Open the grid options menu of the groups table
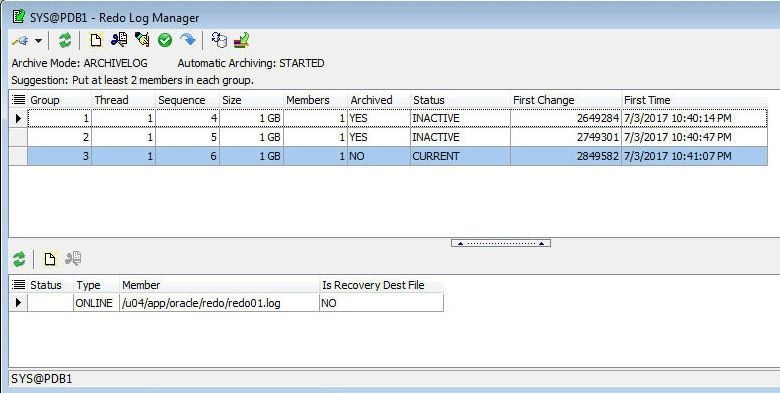The width and height of the screenshot is (780, 393). 18,100
